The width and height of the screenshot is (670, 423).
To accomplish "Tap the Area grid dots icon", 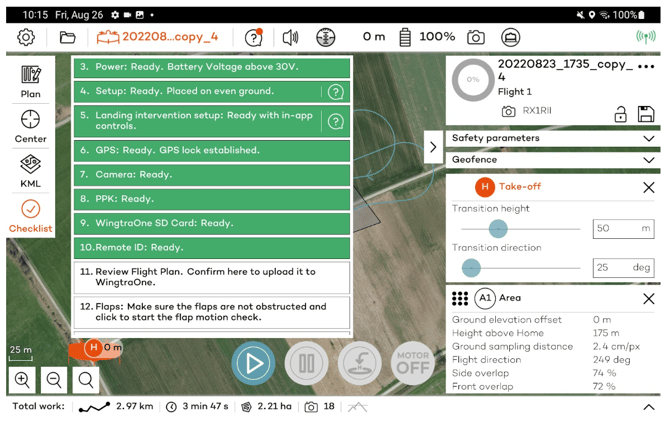I will pos(460,298).
